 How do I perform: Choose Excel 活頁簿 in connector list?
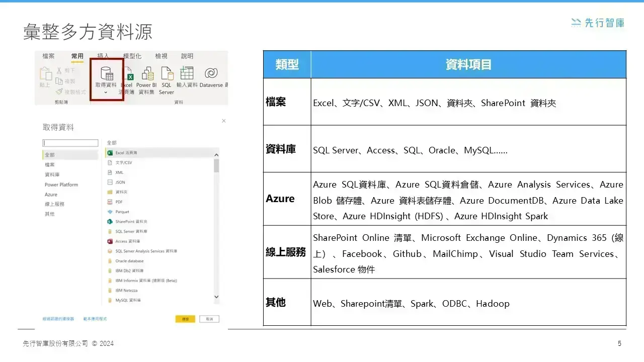coord(160,152)
